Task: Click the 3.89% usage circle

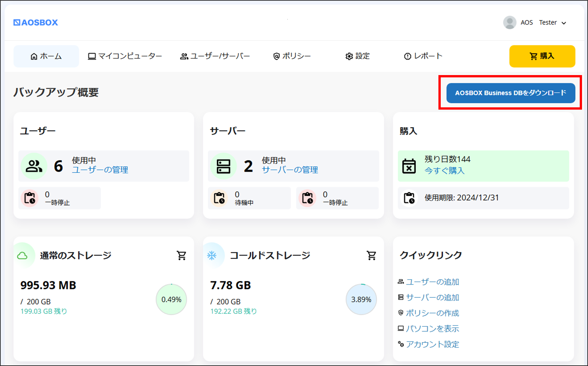Action: [361, 299]
